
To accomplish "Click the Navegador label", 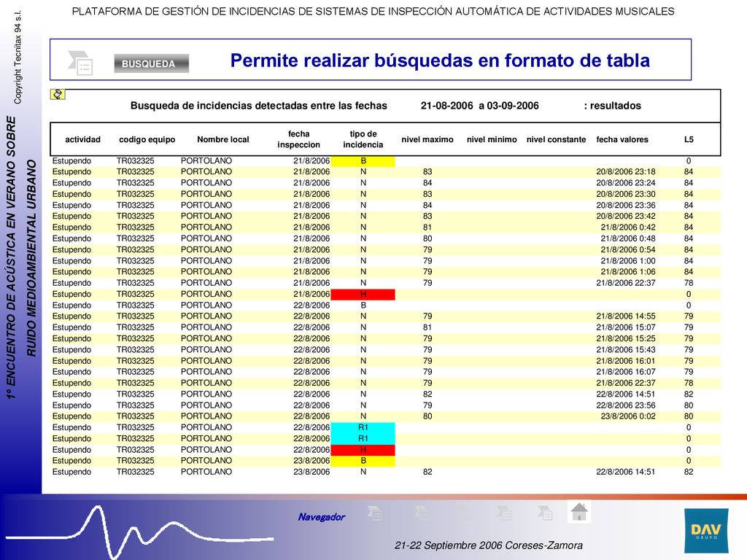I will pos(322,517).
